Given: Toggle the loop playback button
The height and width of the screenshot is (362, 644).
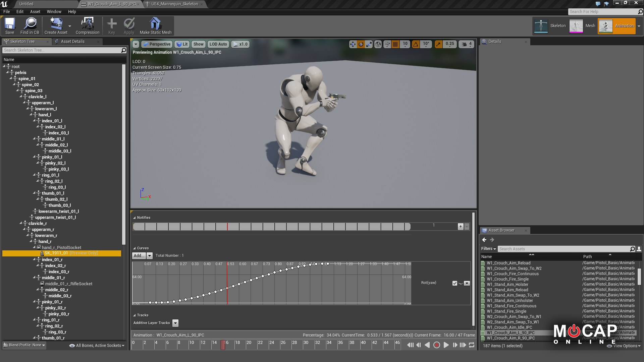Looking at the screenshot, I should tap(472, 345).
